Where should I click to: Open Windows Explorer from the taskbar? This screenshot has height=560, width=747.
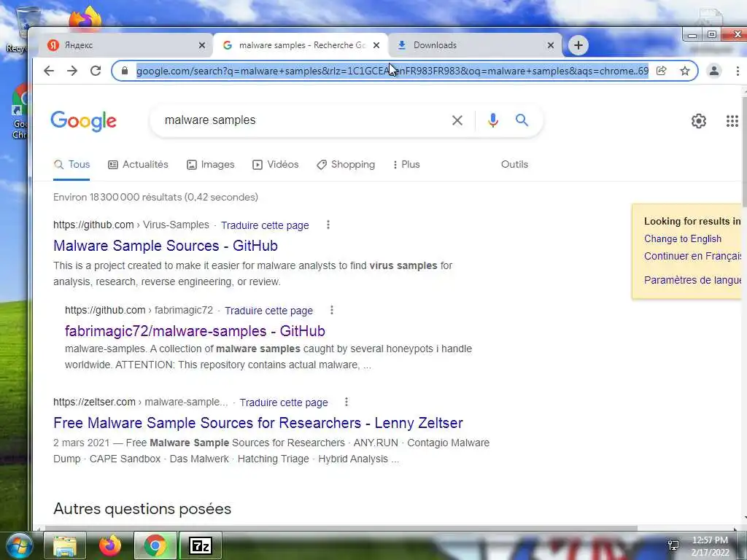click(x=65, y=545)
